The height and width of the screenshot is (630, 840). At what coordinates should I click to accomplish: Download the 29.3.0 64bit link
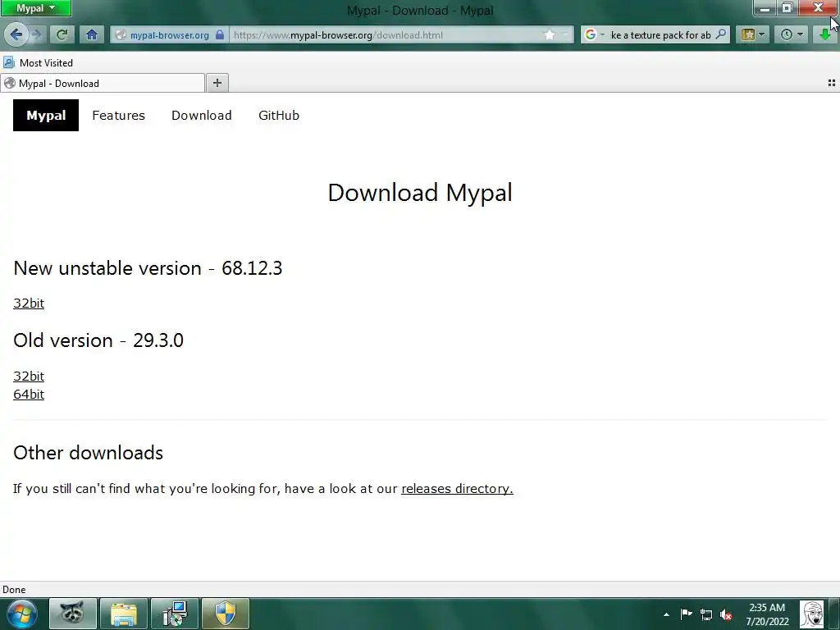tap(29, 395)
